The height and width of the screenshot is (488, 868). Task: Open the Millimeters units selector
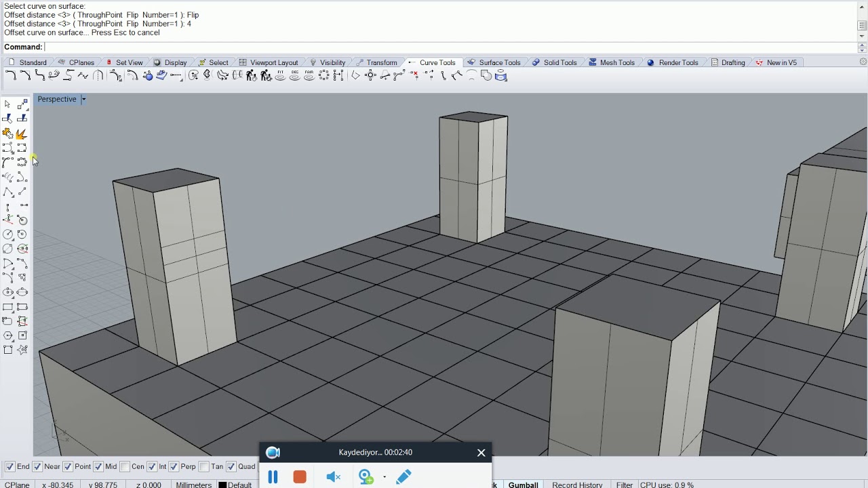pyautogui.click(x=194, y=485)
